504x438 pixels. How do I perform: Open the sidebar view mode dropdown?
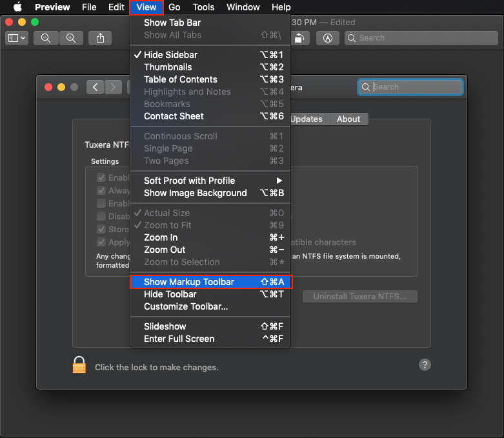pyautogui.click(x=16, y=38)
